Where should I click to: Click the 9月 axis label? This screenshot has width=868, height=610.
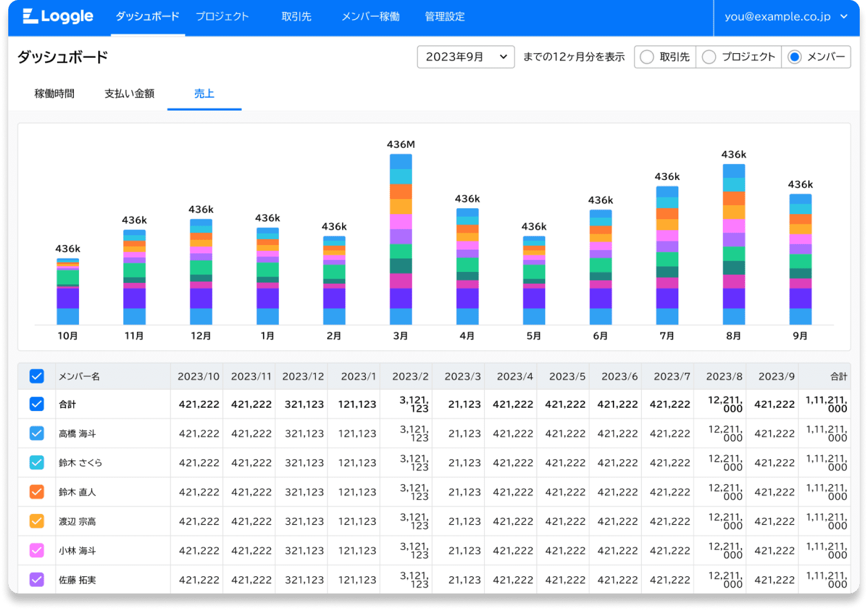tap(800, 336)
